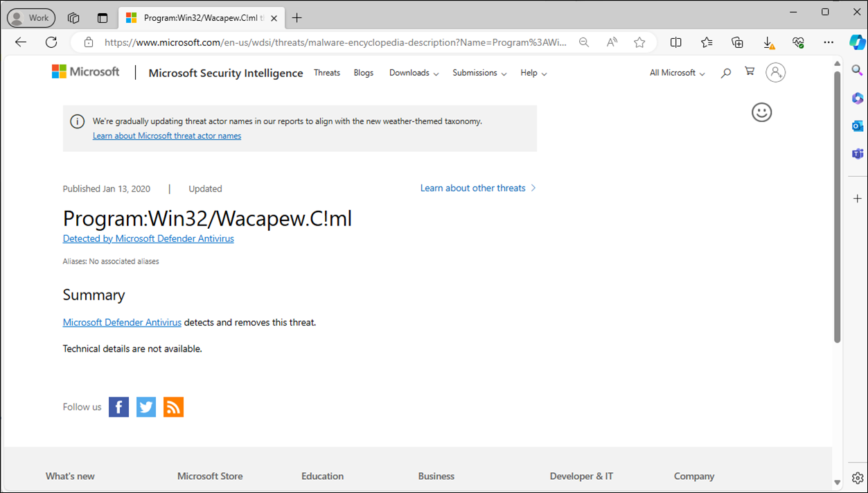
Task: Click the address bar URL
Action: click(x=335, y=42)
